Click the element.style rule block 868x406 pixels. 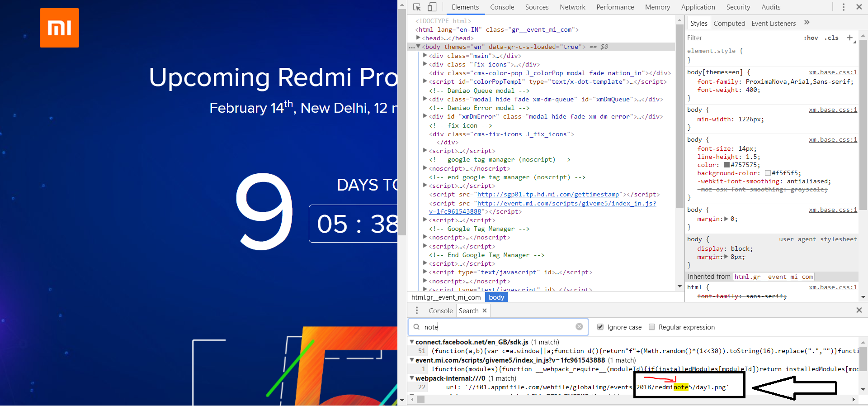pos(771,55)
